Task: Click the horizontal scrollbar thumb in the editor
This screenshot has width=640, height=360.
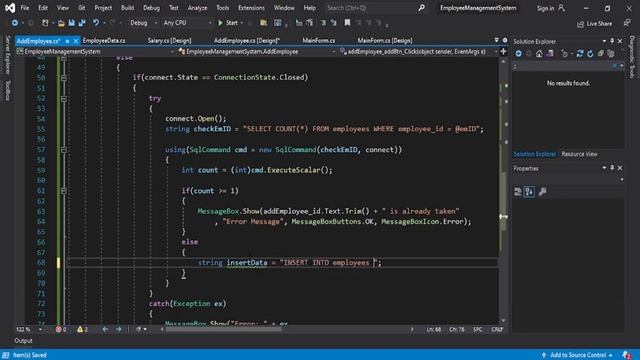Action: [223, 329]
